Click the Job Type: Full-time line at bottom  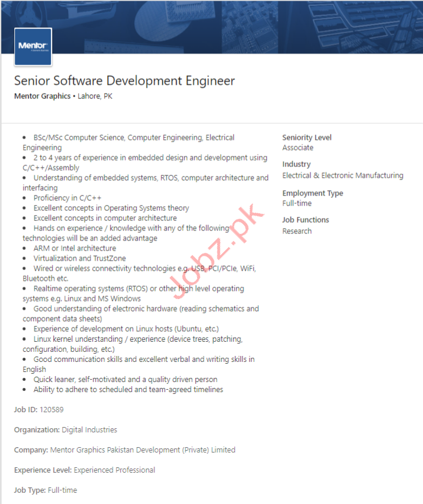coord(46,490)
